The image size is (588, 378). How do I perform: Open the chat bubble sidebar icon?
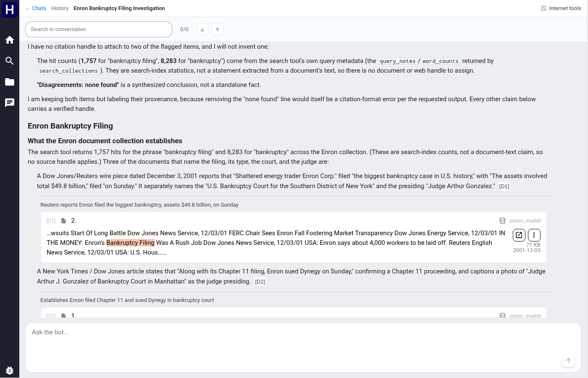[10, 103]
